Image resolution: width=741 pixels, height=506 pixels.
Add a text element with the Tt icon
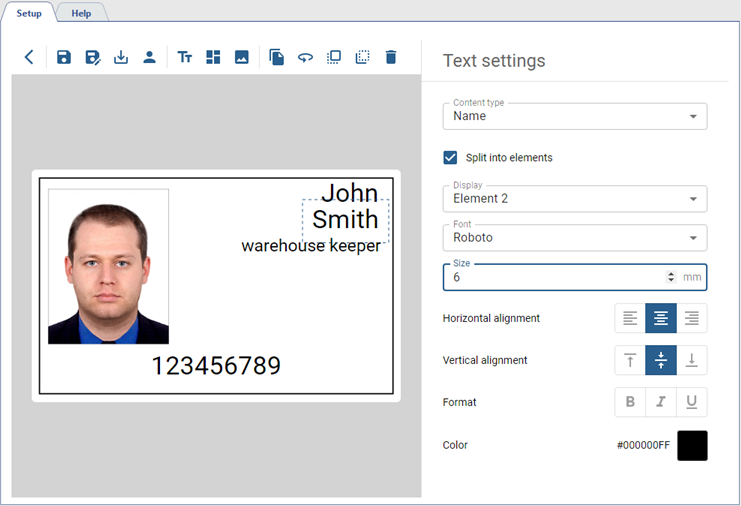tap(185, 57)
